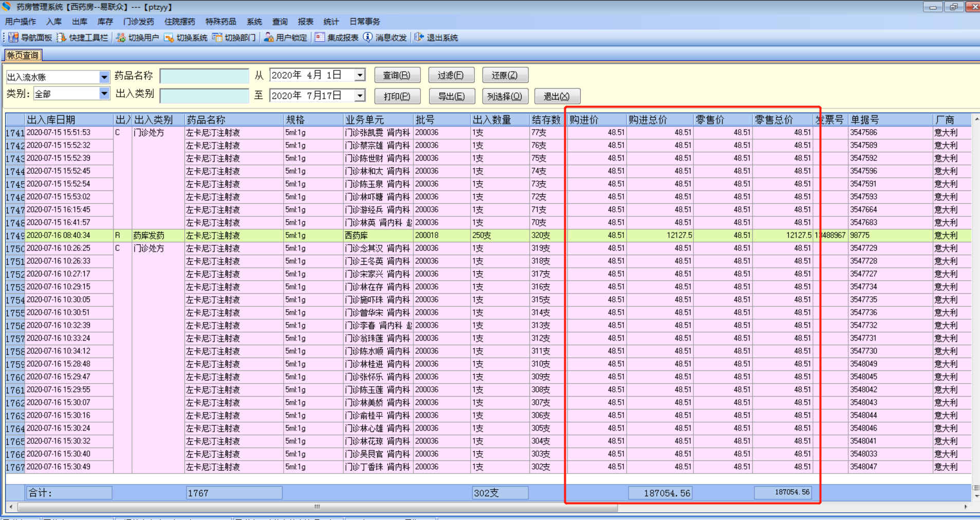
Task: Open the 统计 menu
Action: click(x=331, y=22)
